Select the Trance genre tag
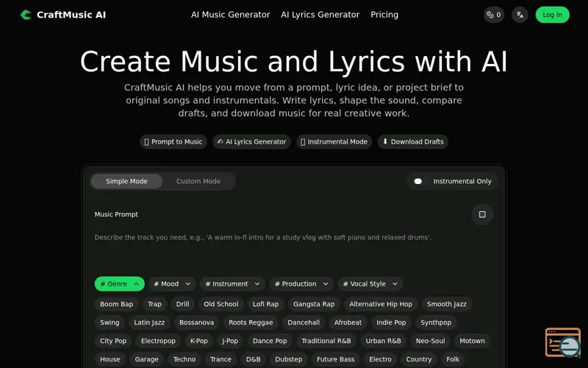 [220, 359]
